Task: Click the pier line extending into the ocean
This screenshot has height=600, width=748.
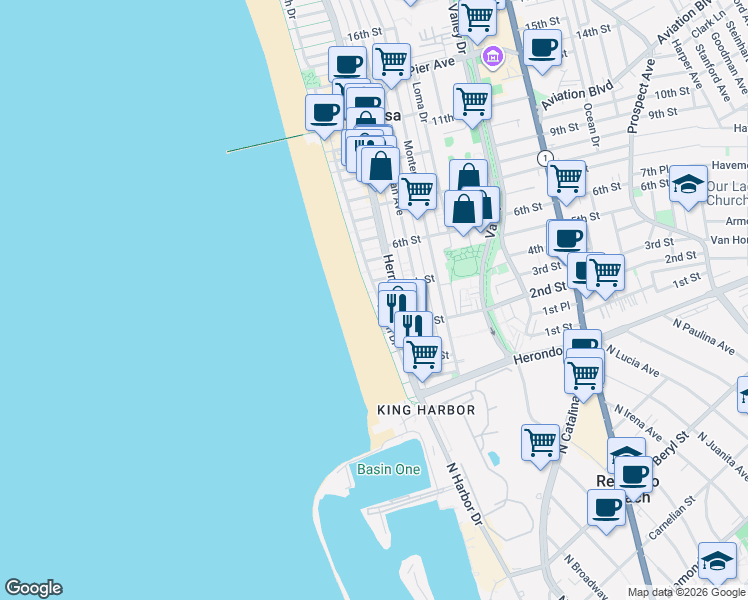Action: coord(266,144)
